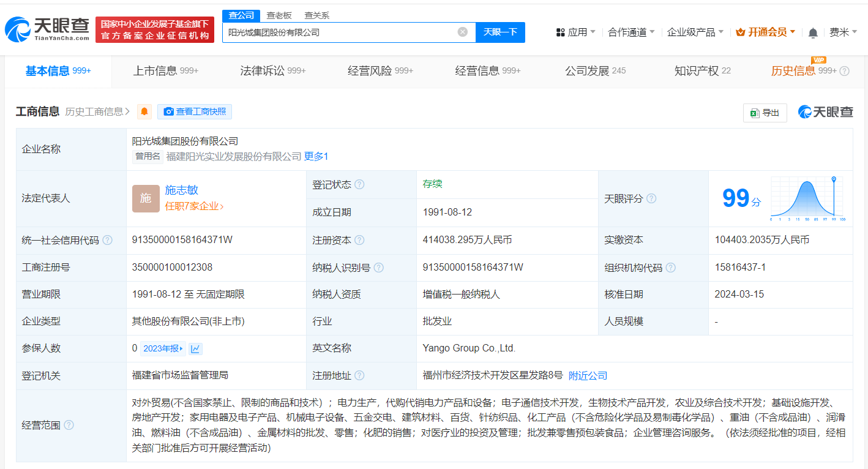
Task: Click the trend chart icon beside 2023年报
Action: [195, 348]
